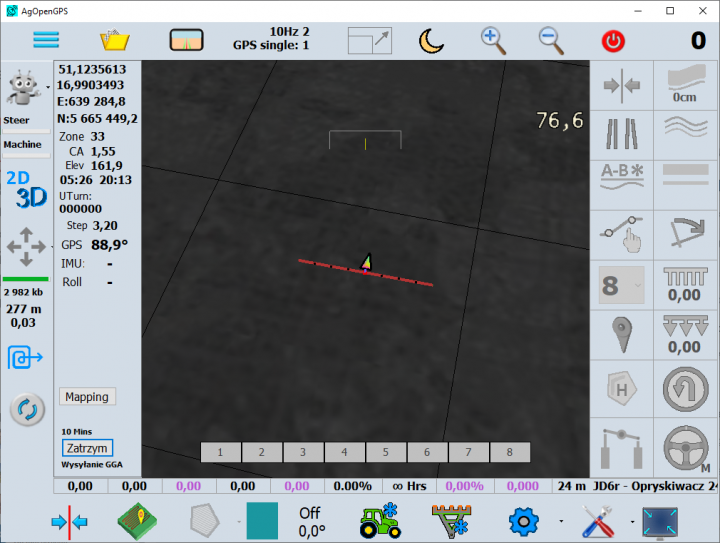Zoom in with the plus magnifier
This screenshot has width=720, height=543.
pos(491,40)
